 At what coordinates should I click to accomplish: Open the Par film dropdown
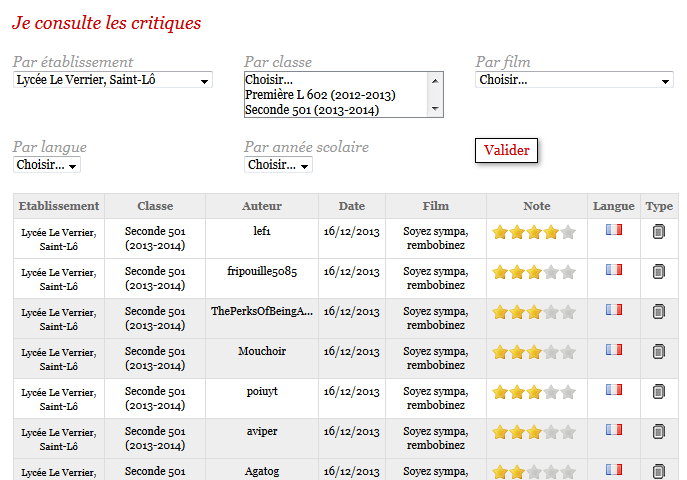pyautogui.click(x=574, y=80)
